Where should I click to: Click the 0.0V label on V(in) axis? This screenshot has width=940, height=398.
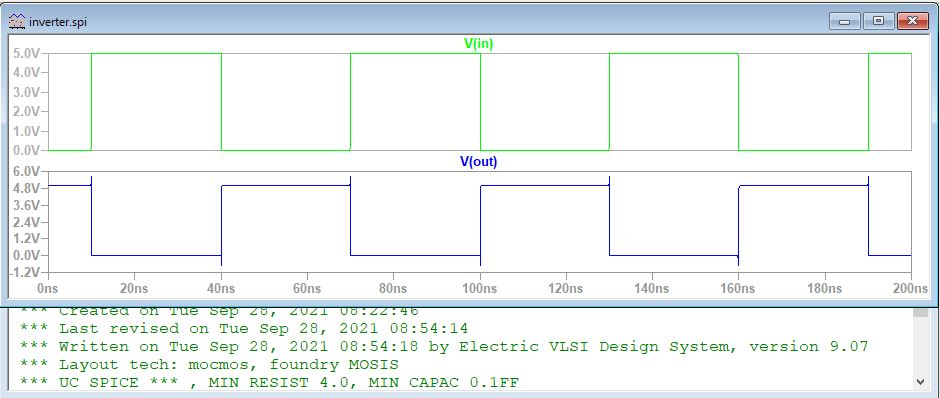[26, 150]
